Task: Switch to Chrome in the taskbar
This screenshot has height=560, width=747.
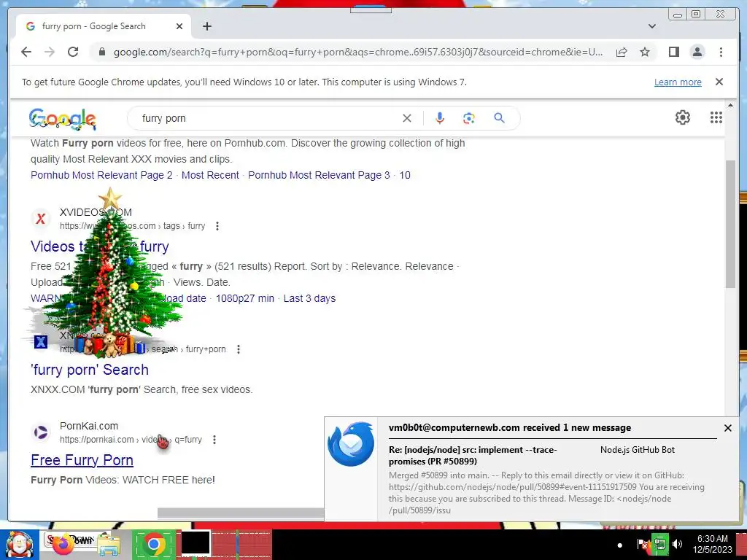Action: 153,544
